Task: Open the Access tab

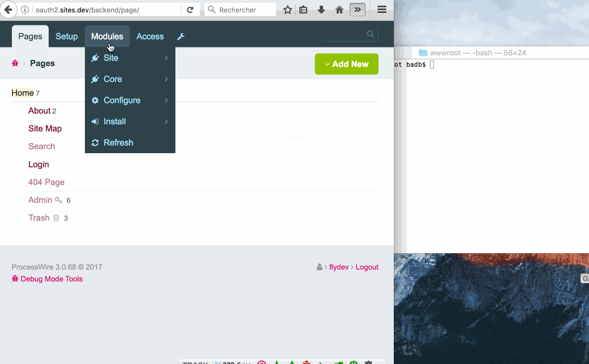Action: tap(150, 36)
